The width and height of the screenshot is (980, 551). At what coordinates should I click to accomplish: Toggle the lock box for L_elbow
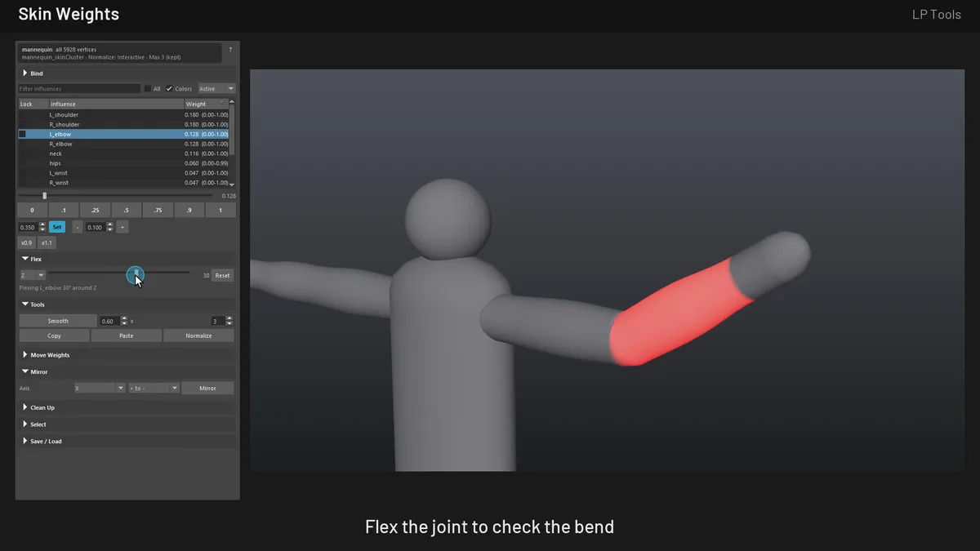pos(23,134)
